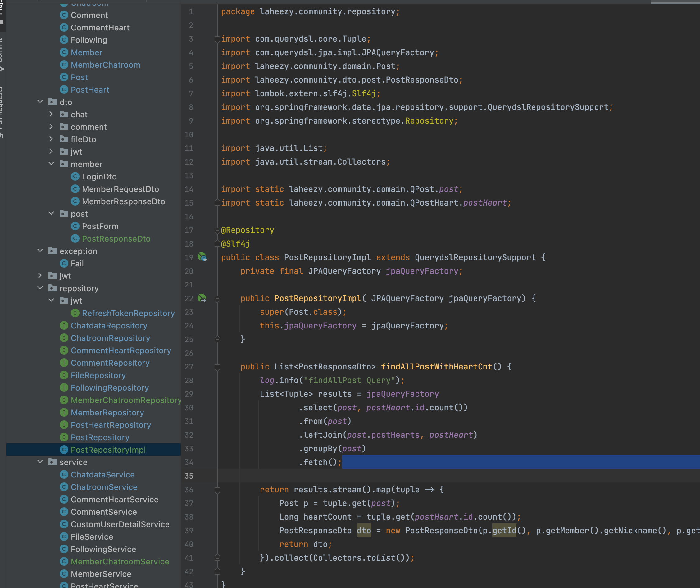
Task: Click the Fail class icon
Action: click(x=64, y=263)
